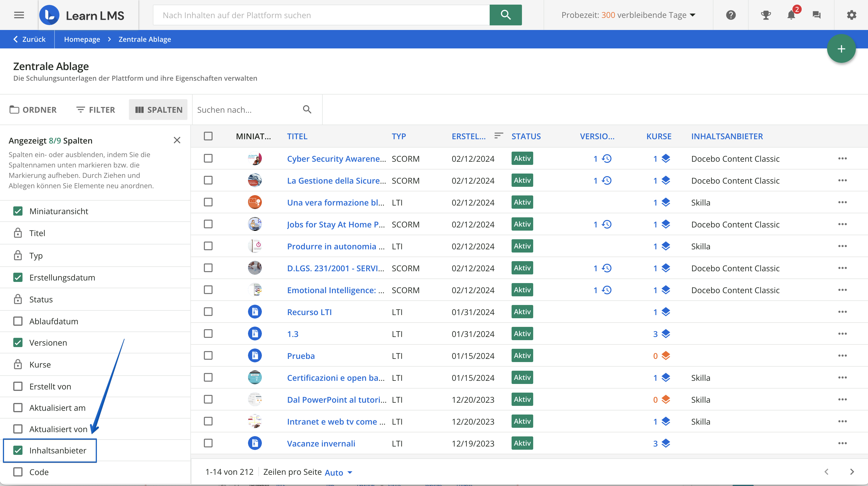The height and width of the screenshot is (486, 868).
Task: Toggle the SPALTEN columns panel
Action: pyautogui.click(x=158, y=110)
